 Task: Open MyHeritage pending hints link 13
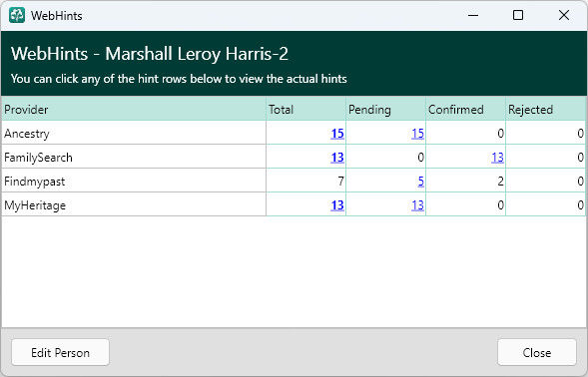click(x=417, y=205)
